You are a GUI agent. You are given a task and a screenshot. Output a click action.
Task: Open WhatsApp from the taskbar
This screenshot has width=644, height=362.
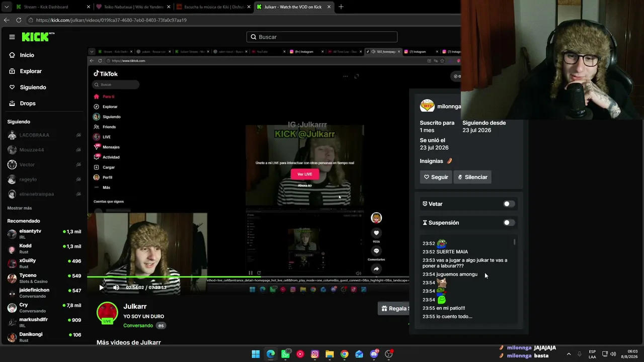(285, 354)
